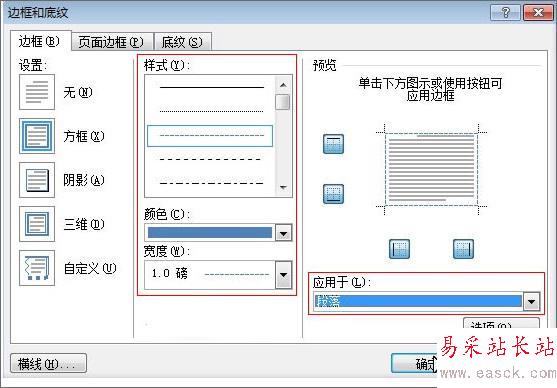The width and height of the screenshot is (557, 388).
Task: Switch to the 底纹 tab
Action: (x=182, y=42)
